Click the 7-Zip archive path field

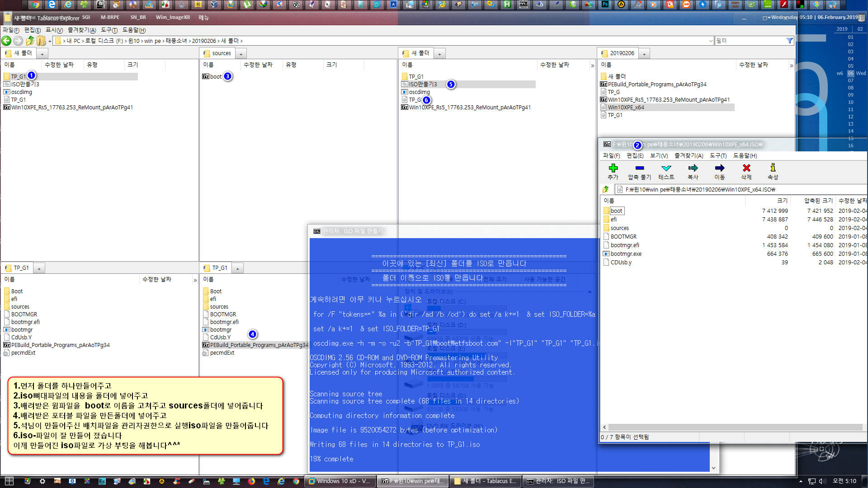[741, 189]
